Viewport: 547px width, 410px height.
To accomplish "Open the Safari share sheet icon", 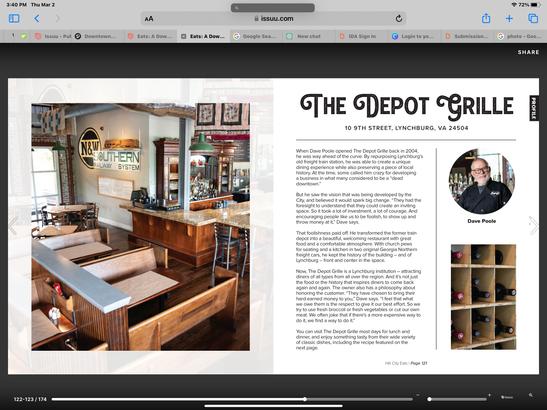I will pyautogui.click(x=486, y=18).
